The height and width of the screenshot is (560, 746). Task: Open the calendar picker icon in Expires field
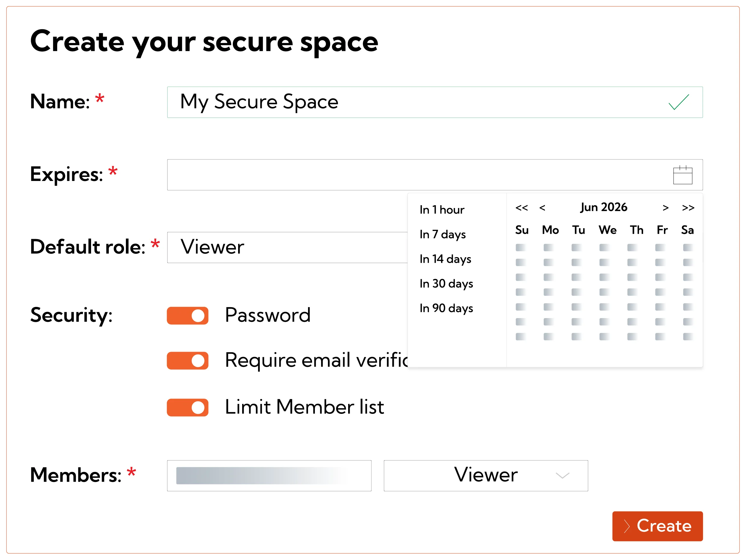(x=682, y=175)
